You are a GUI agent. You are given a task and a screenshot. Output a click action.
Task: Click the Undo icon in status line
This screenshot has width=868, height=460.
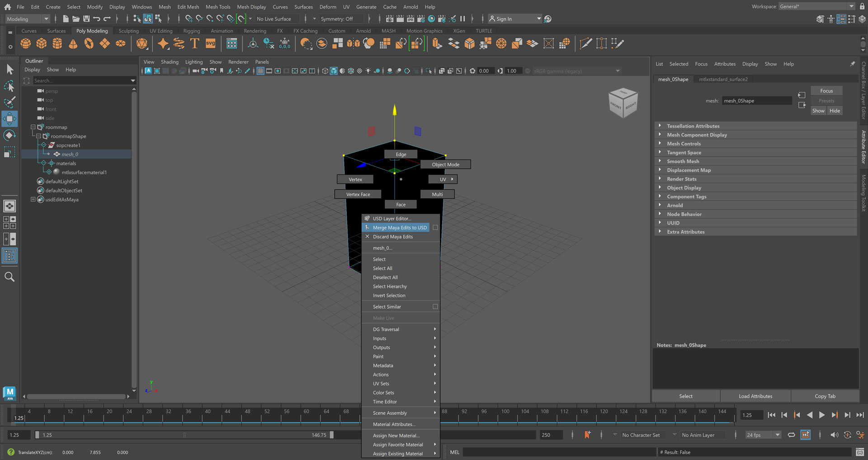97,19
